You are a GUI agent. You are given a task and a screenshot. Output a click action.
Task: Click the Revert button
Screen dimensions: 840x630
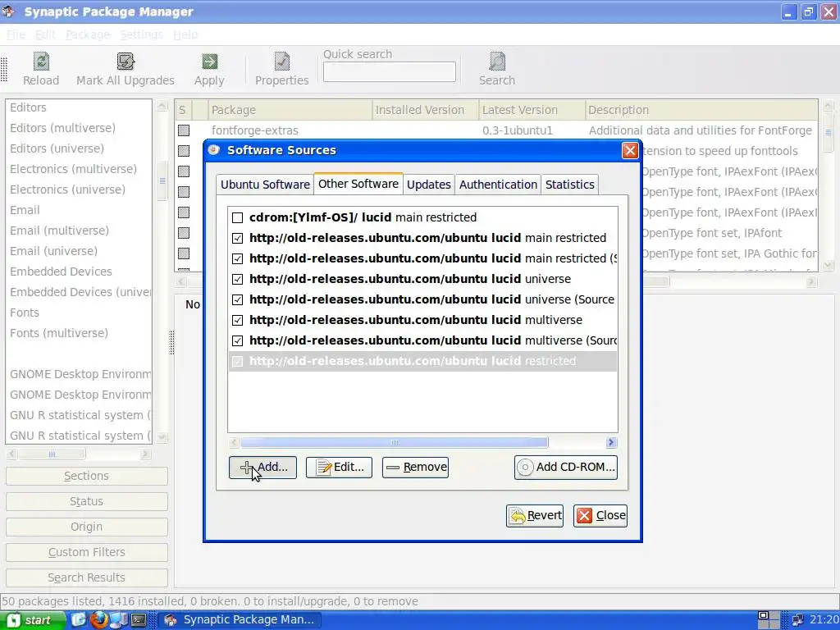[x=535, y=515]
